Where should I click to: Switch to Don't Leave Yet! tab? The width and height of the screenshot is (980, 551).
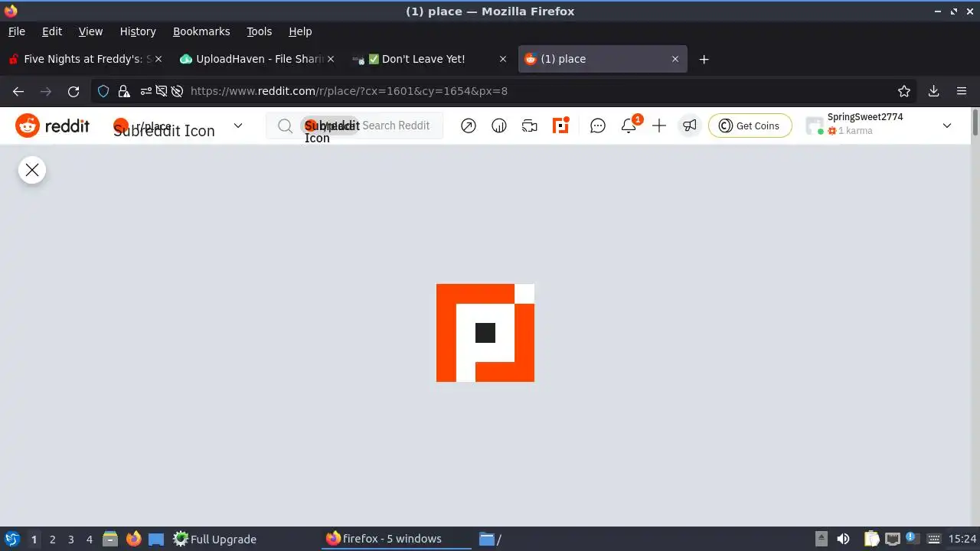point(429,59)
